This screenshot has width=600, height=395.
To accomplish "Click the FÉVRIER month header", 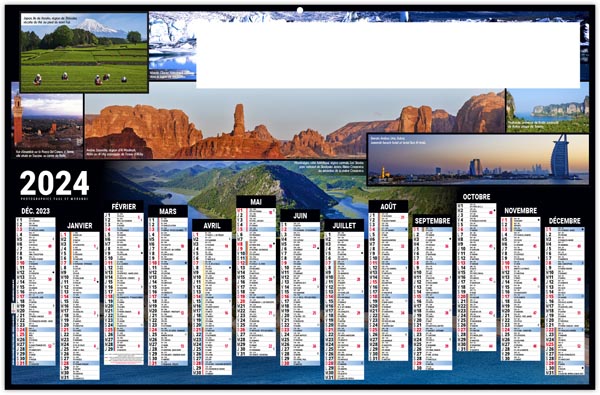I will coord(124,207).
